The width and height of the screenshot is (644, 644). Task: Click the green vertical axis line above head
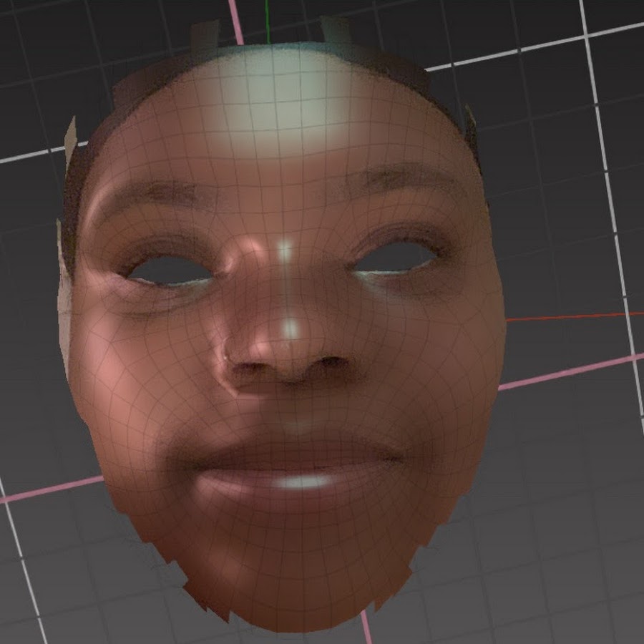click(267, 18)
